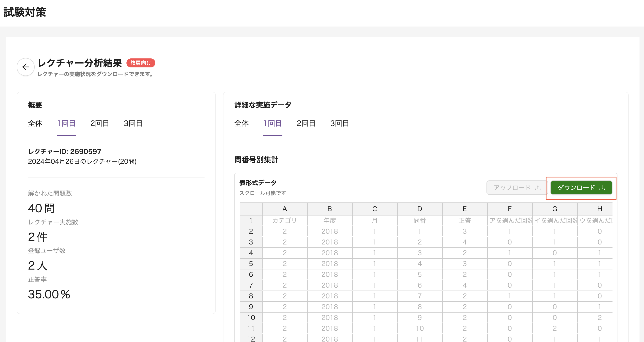Viewport: 644px width, 342px height.
Task: Click the grayed アップロード button
Action: (x=517, y=188)
